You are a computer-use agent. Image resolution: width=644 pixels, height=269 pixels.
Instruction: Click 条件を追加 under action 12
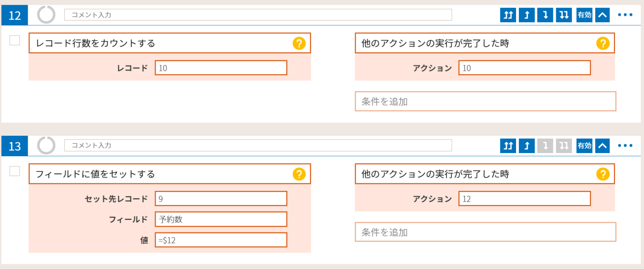click(x=485, y=101)
